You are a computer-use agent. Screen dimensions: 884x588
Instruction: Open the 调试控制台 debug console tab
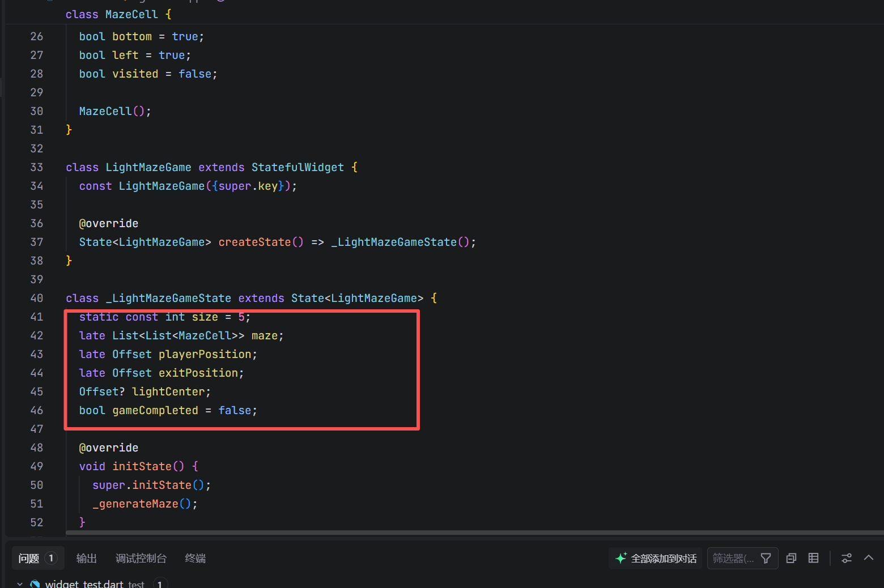pos(141,559)
